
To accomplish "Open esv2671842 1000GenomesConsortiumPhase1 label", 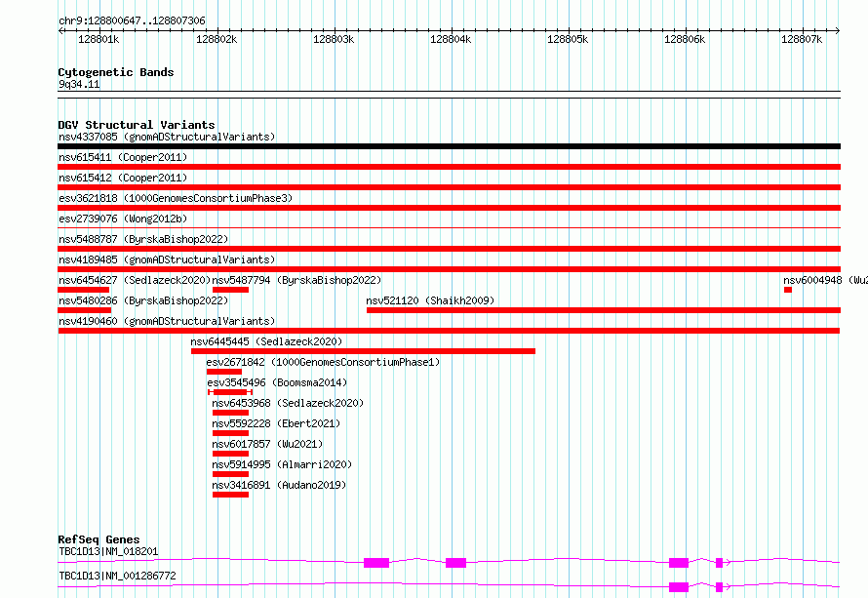I will coord(323,362).
